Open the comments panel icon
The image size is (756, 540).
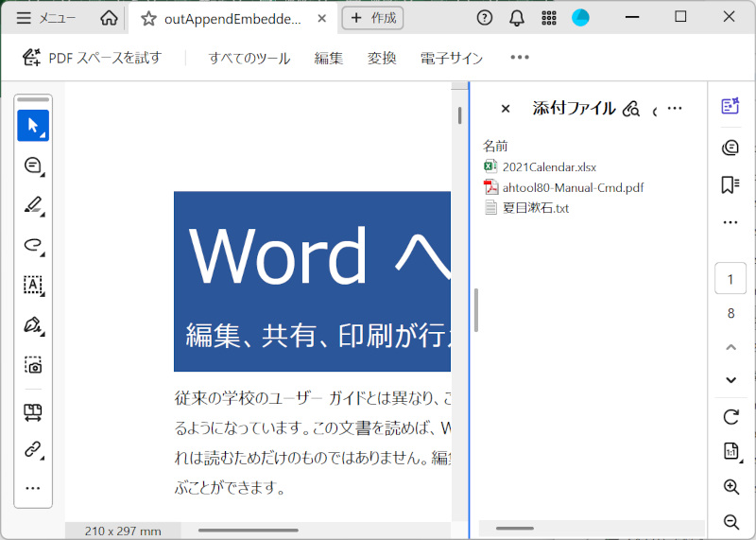(x=730, y=148)
